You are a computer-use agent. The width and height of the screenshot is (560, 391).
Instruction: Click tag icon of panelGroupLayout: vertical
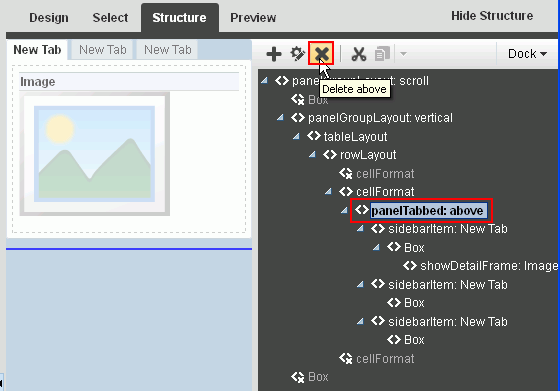click(x=298, y=117)
